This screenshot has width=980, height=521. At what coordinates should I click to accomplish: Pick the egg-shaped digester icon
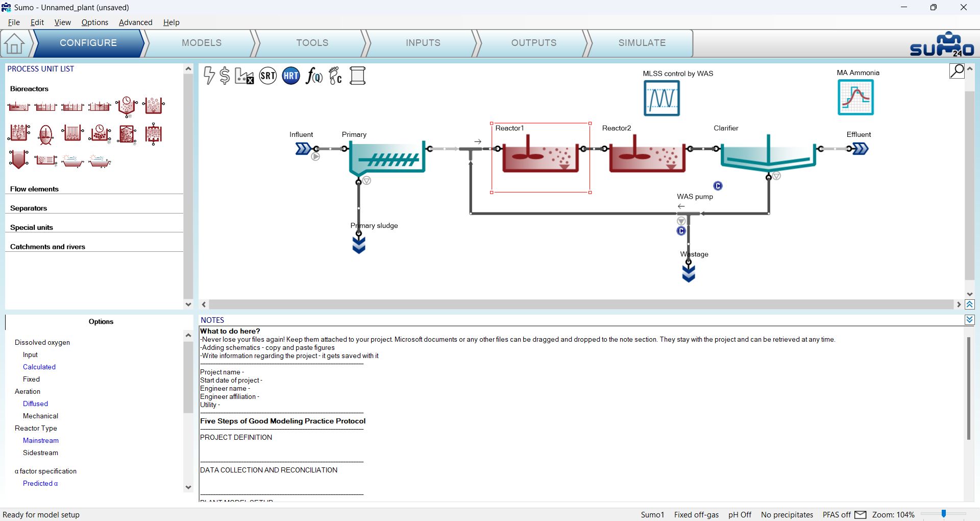(45, 134)
